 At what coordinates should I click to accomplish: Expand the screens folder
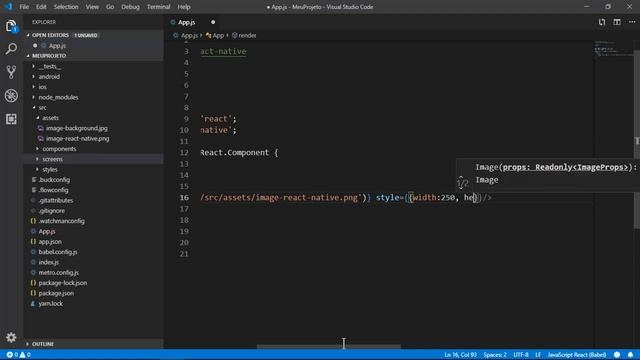52,159
